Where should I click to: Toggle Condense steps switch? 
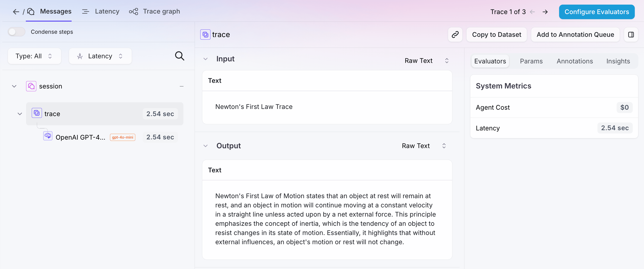[x=16, y=32]
